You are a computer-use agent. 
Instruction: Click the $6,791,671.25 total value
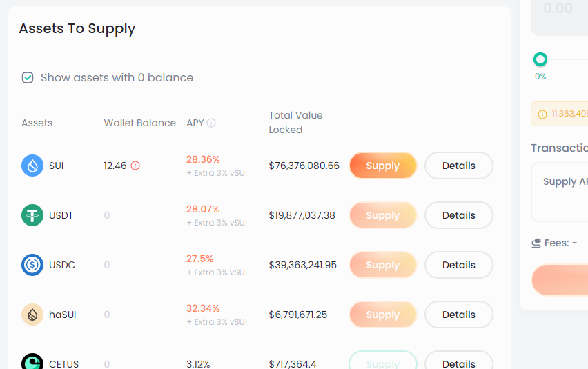point(297,315)
